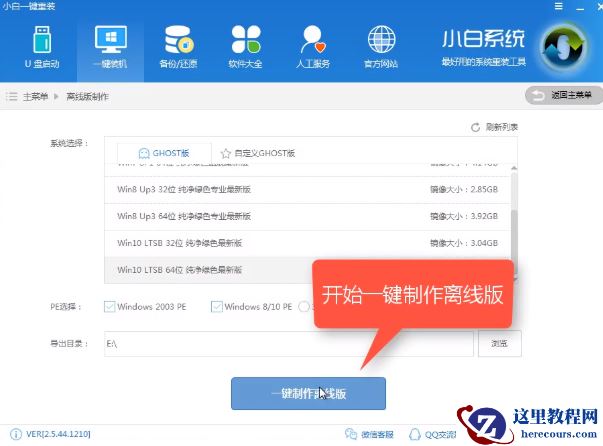The height and width of the screenshot is (446, 603).
Task: Open the 官方网站 official website
Action: tap(381, 47)
